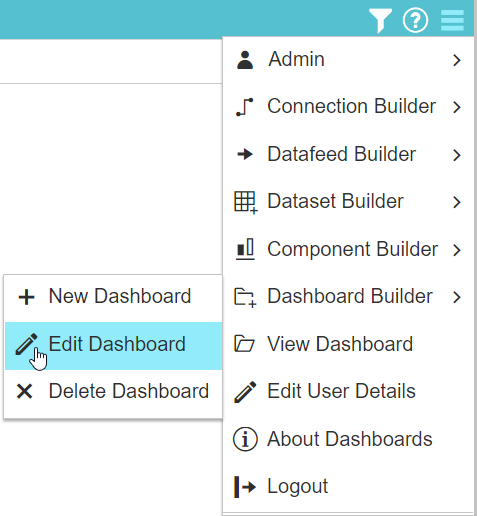
Task: Expand the Component Builder submenu chevron
Action: point(457,250)
